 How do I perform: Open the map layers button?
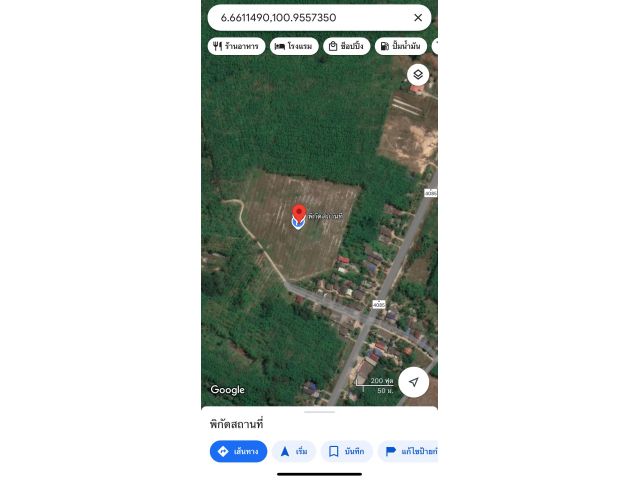[418, 75]
